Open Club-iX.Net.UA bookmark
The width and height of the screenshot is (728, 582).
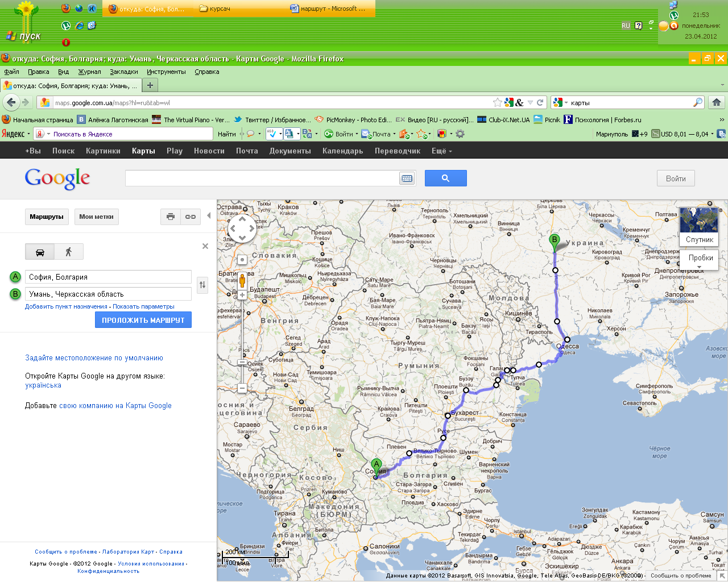tap(504, 119)
